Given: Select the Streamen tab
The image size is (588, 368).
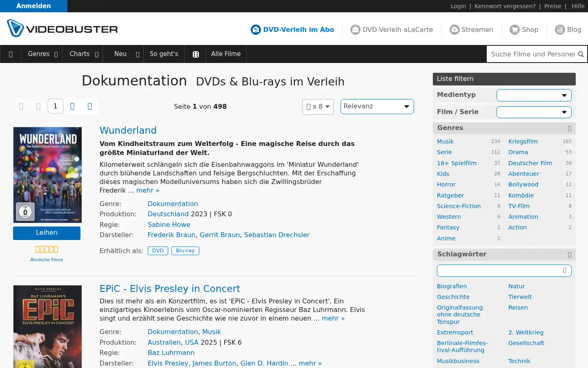Looking at the screenshot, I should pyautogui.click(x=472, y=29).
